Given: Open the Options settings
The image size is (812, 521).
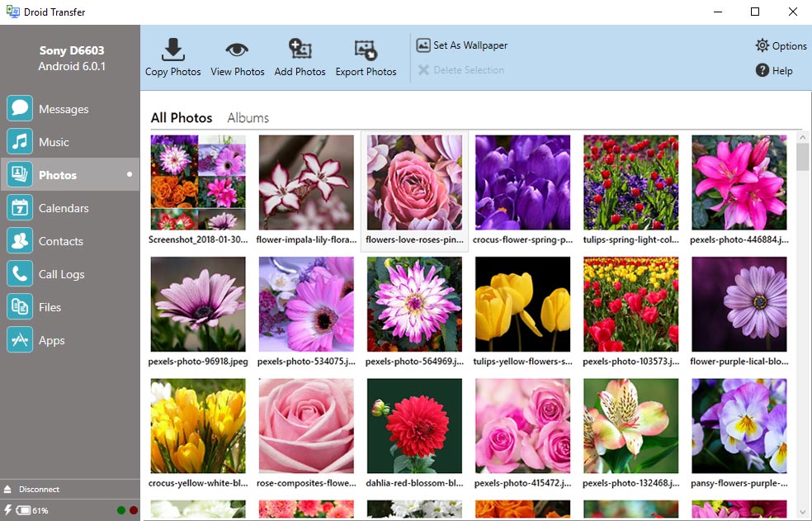Looking at the screenshot, I should (780, 45).
